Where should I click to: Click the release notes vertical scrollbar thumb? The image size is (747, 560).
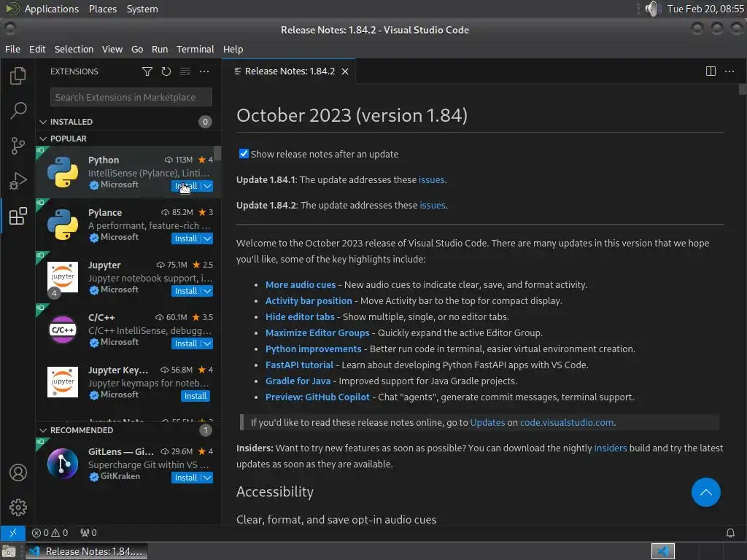[x=742, y=90]
